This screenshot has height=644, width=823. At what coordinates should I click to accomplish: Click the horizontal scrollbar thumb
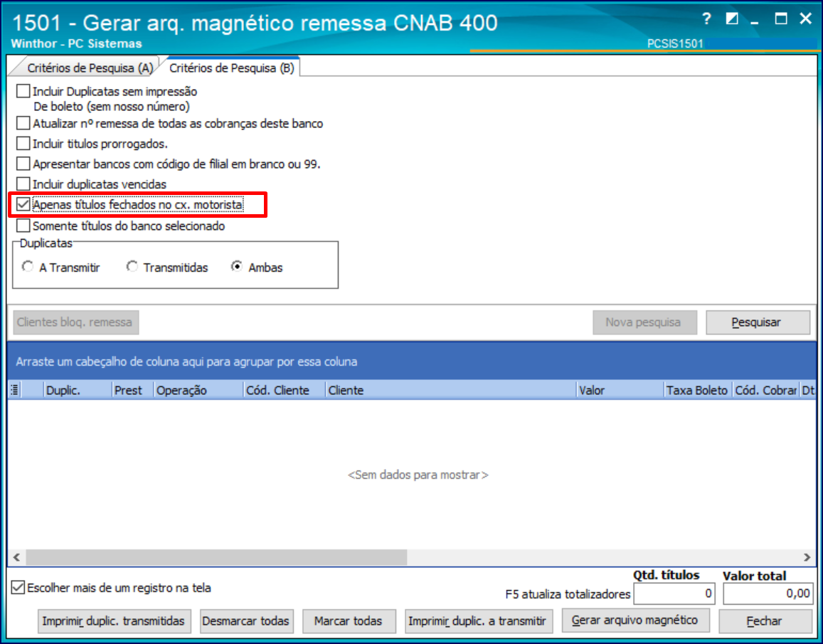pyautogui.click(x=216, y=556)
